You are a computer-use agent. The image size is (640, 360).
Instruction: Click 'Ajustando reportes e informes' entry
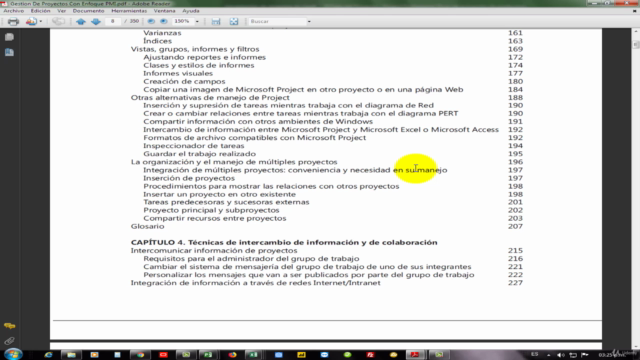click(x=204, y=57)
